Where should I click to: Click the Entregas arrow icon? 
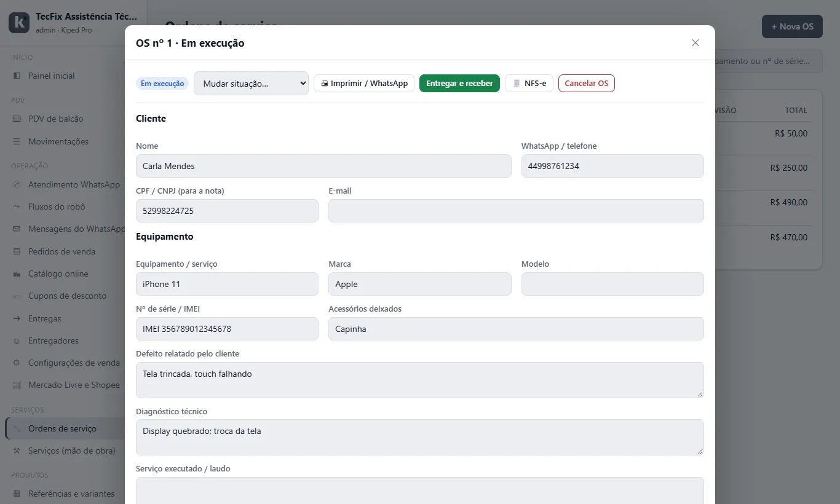click(x=17, y=318)
